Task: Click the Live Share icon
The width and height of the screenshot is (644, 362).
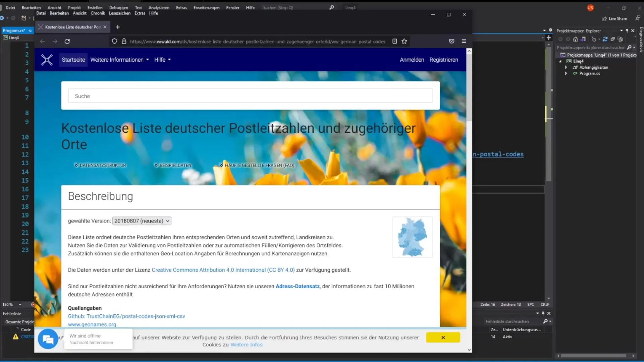Action: [x=604, y=19]
